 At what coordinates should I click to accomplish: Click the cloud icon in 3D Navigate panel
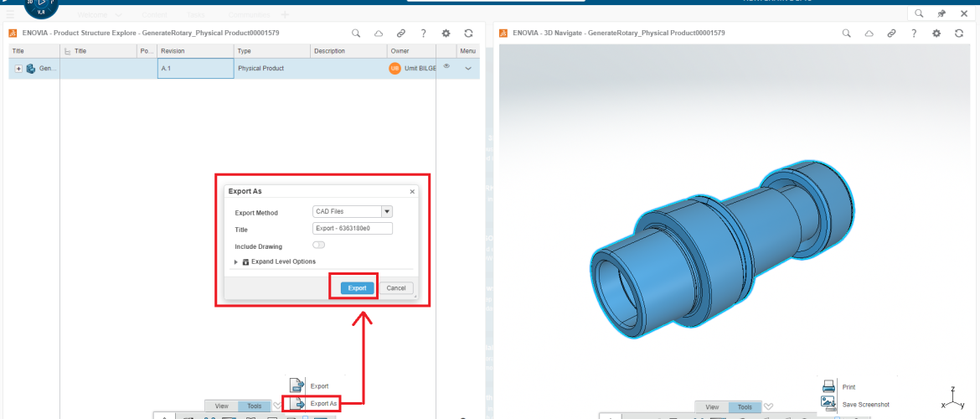click(869, 33)
